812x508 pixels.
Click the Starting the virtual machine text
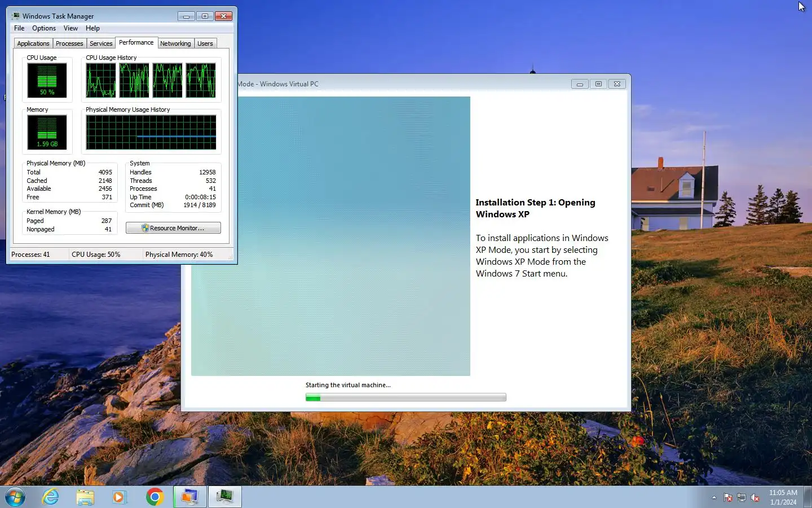[x=348, y=385]
